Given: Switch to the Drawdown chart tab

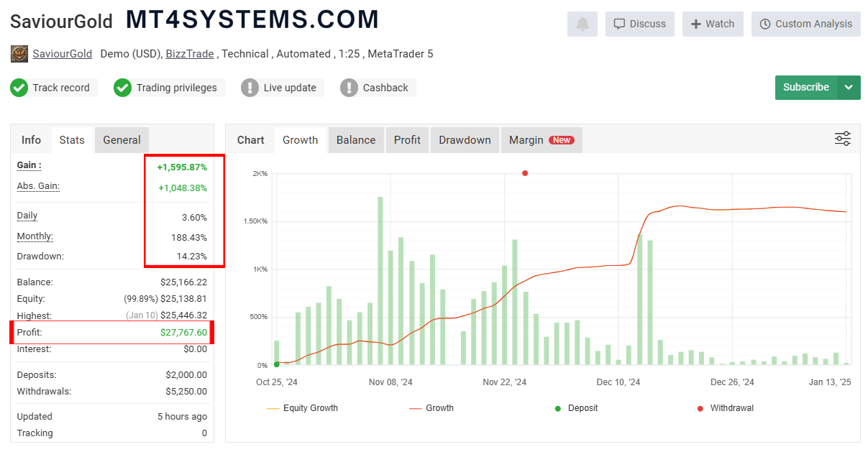Looking at the screenshot, I should click(x=465, y=140).
